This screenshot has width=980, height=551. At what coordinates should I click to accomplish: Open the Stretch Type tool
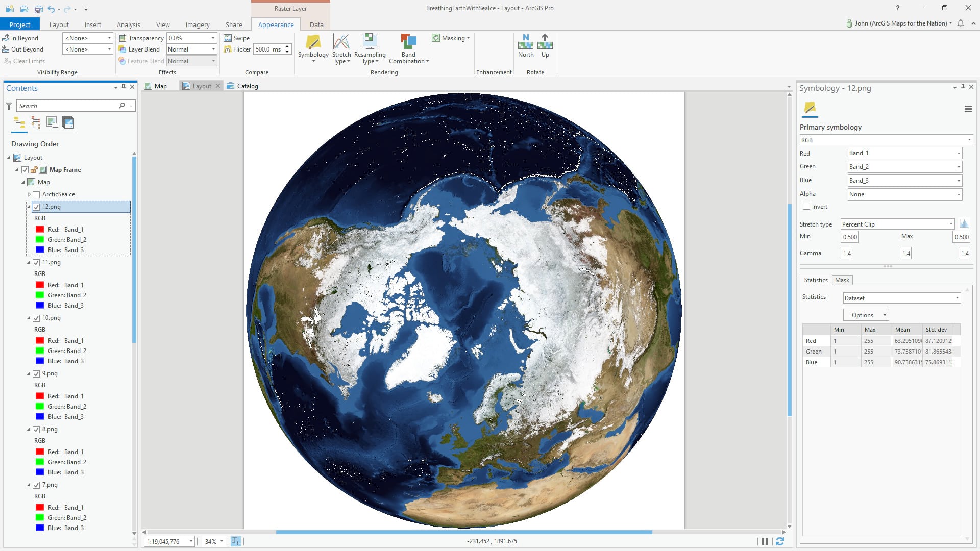point(341,43)
